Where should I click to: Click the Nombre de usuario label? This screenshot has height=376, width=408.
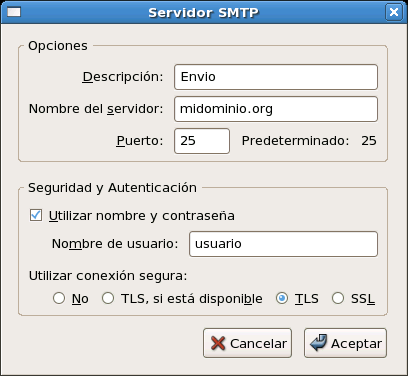(x=115, y=244)
